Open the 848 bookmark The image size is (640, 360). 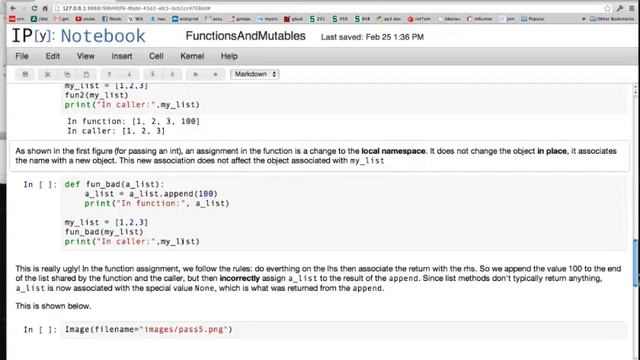tap(362, 19)
